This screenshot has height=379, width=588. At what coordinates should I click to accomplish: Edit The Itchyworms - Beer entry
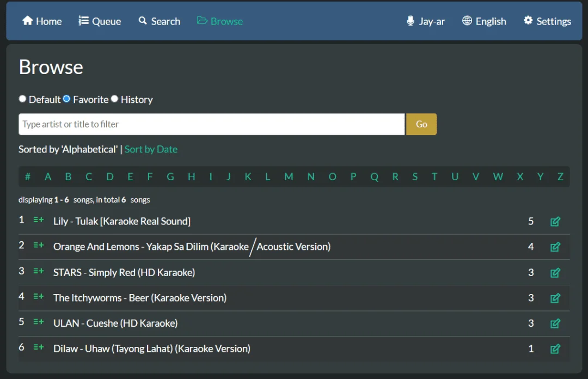(555, 298)
